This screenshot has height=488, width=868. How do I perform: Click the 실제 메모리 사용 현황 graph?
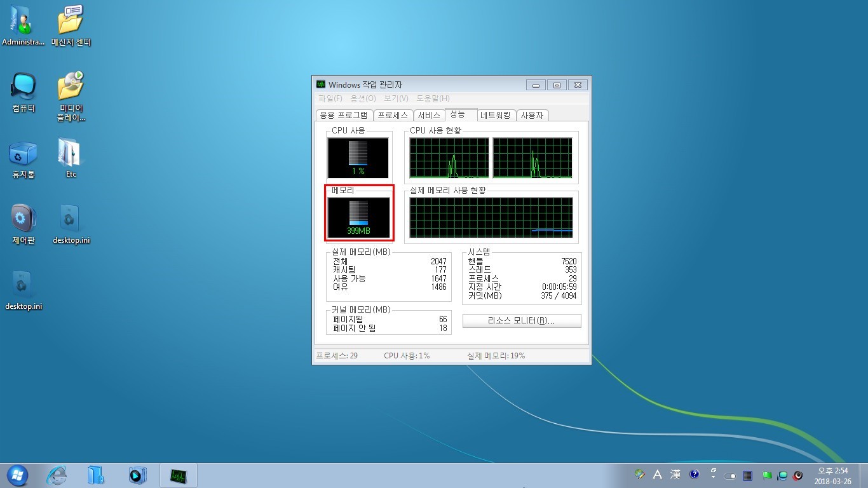(491, 217)
